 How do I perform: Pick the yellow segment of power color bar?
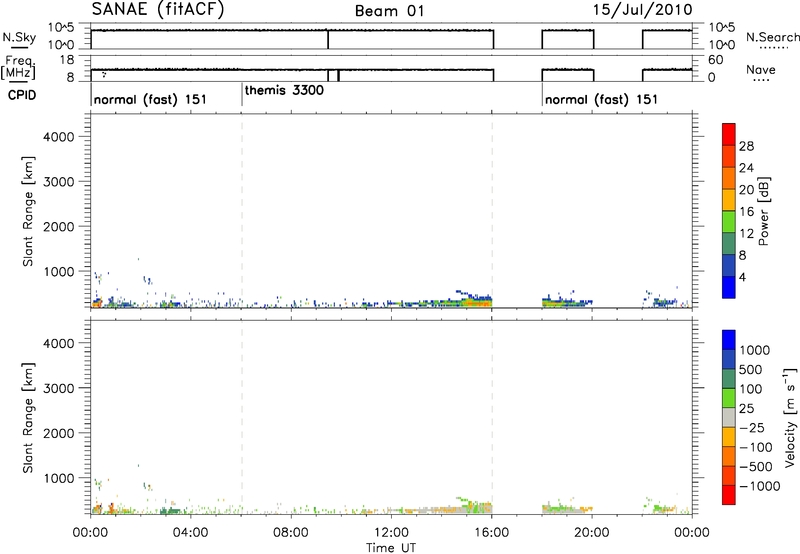coord(729,199)
